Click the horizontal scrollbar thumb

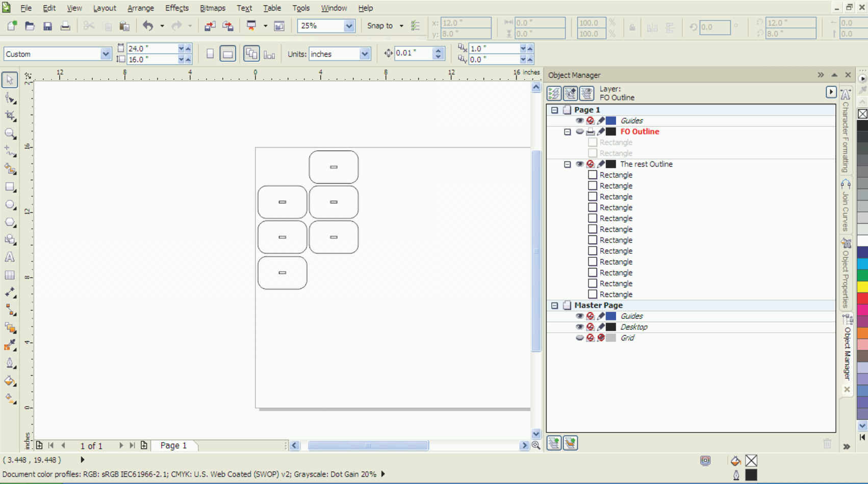(368, 445)
